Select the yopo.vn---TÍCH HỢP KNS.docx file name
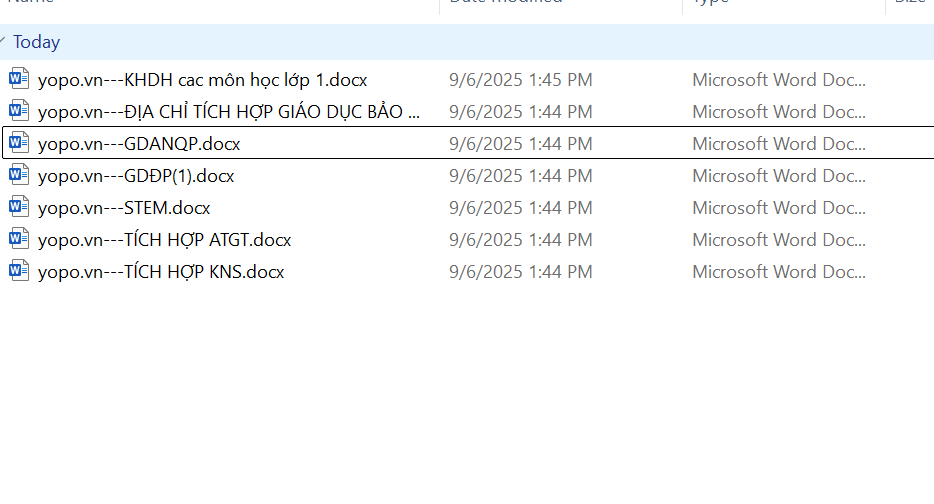Screen dimensions: 934x504 pos(161,272)
